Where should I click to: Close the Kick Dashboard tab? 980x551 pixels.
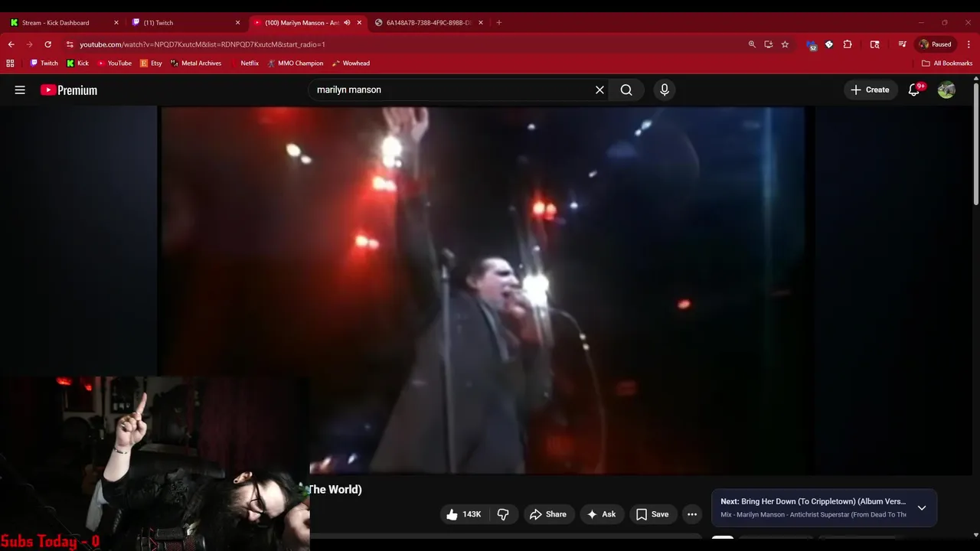(x=116, y=23)
